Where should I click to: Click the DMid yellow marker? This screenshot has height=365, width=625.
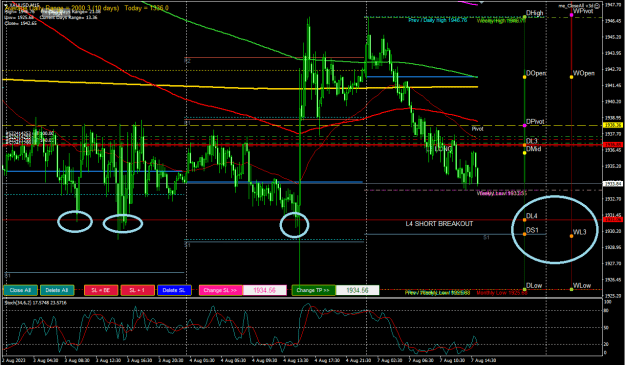coord(525,153)
